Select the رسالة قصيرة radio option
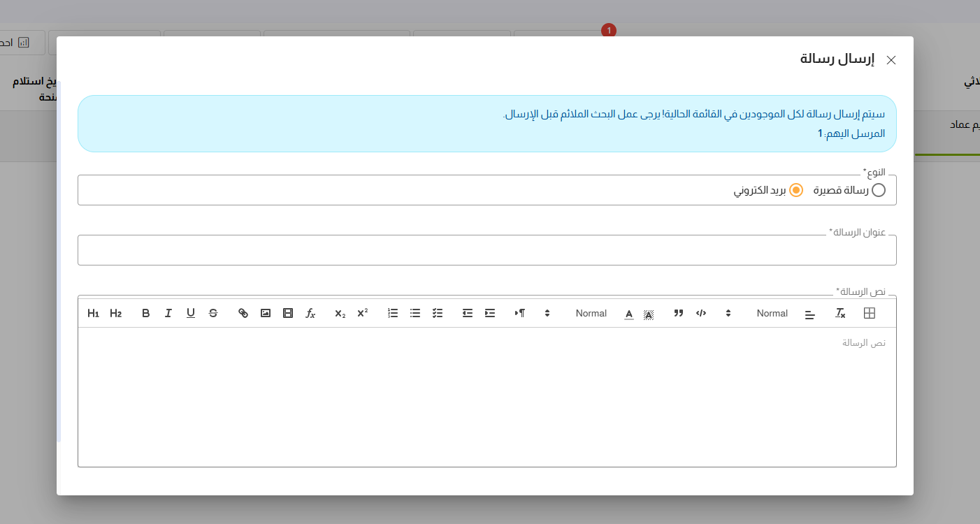The width and height of the screenshot is (980, 524). click(x=879, y=190)
